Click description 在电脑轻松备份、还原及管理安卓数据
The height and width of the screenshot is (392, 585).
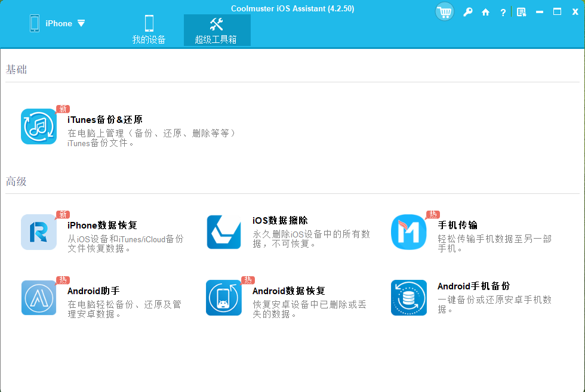[124, 309]
